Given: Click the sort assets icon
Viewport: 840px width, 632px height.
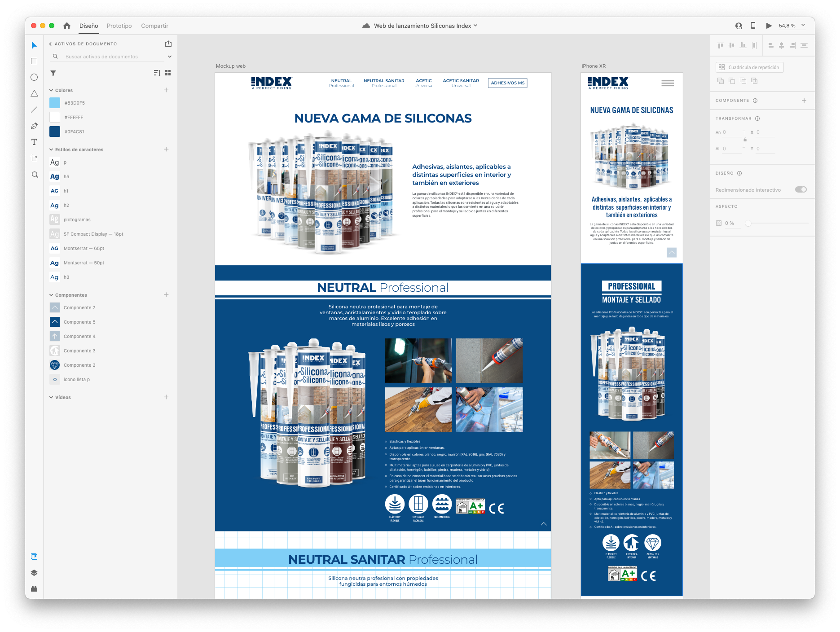Looking at the screenshot, I should (x=157, y=73).
